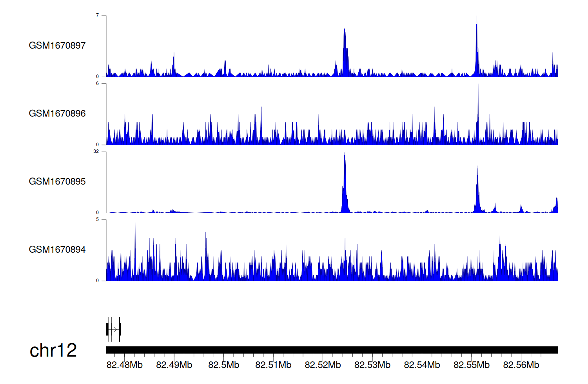
Task: Click the 82.5Mb axis position label
Action: (223, 365)
